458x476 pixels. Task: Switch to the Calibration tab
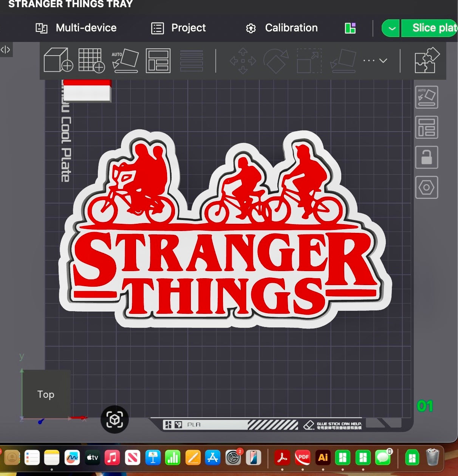[282, 28]
